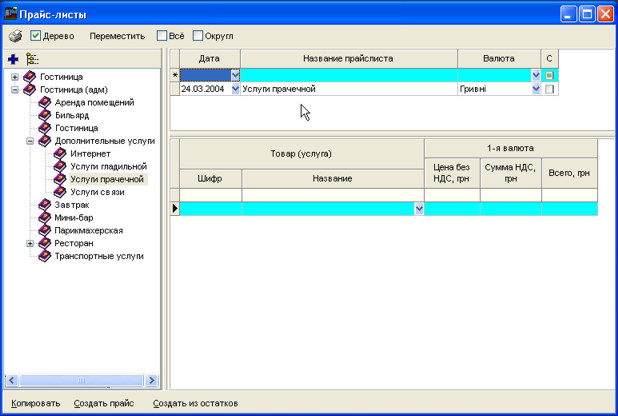Click the book icon beside Интернет
This screenshot has height=416, width=618.
(x=59, y=154)
